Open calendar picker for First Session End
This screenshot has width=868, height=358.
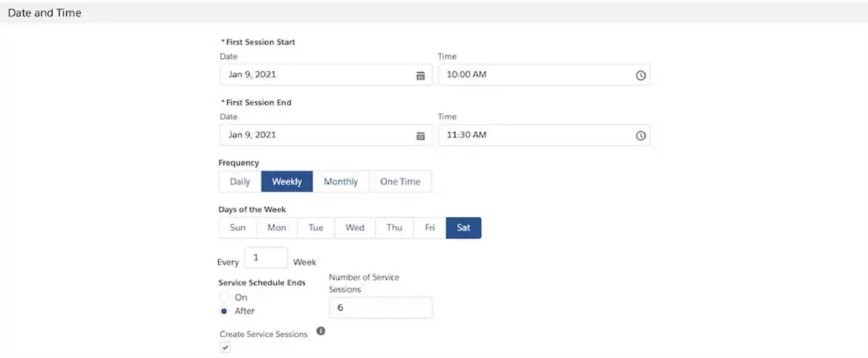pos(420,135)
